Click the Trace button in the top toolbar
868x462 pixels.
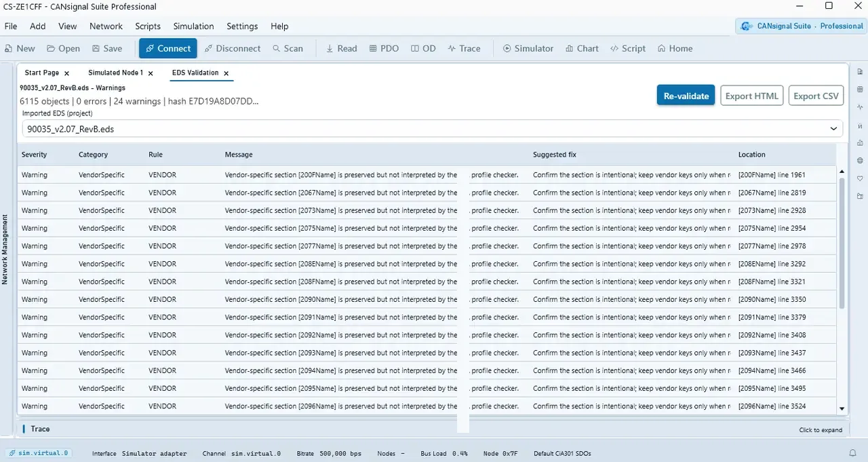coord(464,48)
